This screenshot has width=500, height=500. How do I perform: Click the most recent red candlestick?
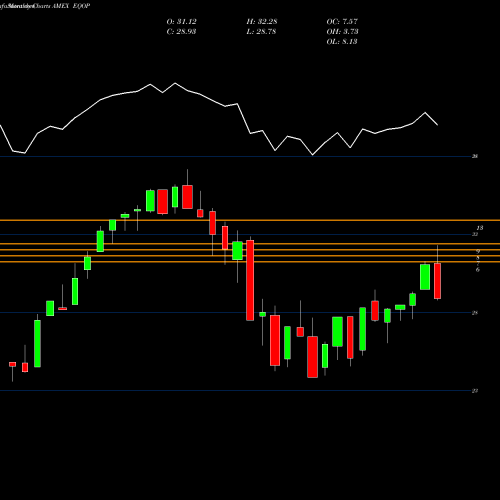tap(437, 281)
